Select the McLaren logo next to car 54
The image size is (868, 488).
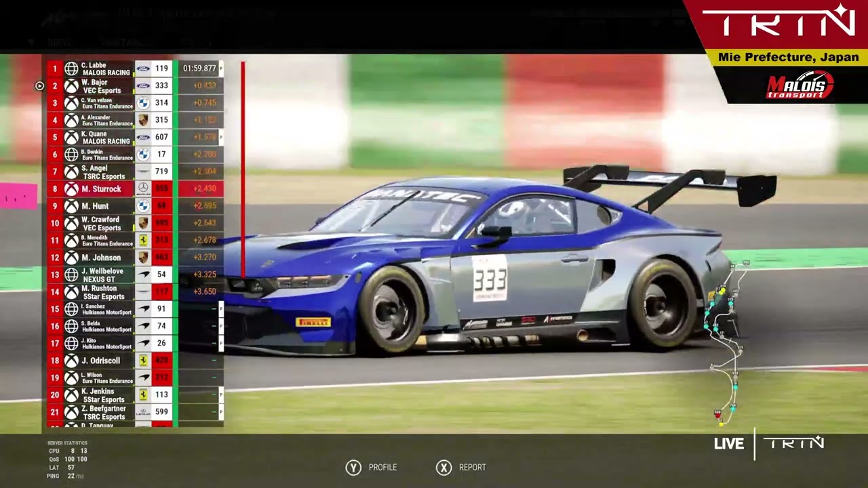[143, 274]
